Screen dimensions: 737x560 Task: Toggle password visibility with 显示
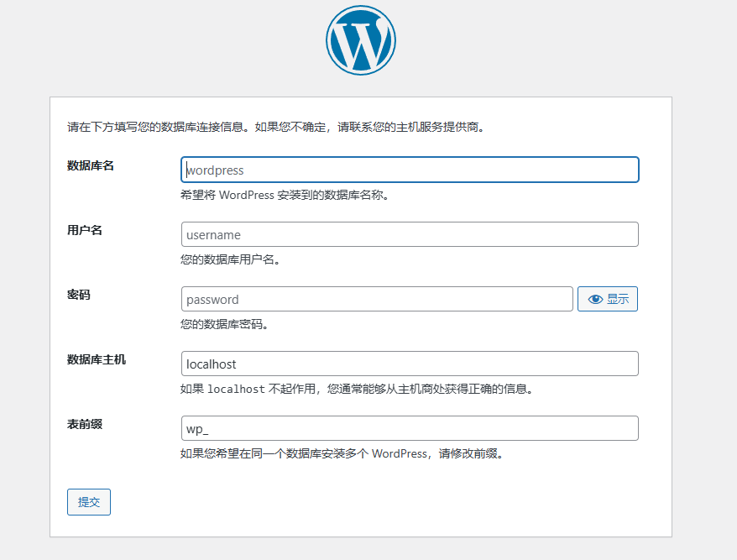click(x=608, y=298)
